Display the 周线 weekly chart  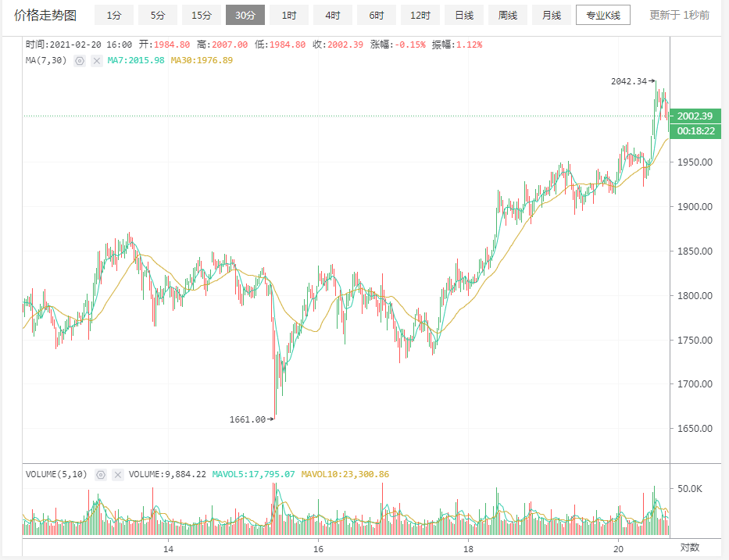508,15
